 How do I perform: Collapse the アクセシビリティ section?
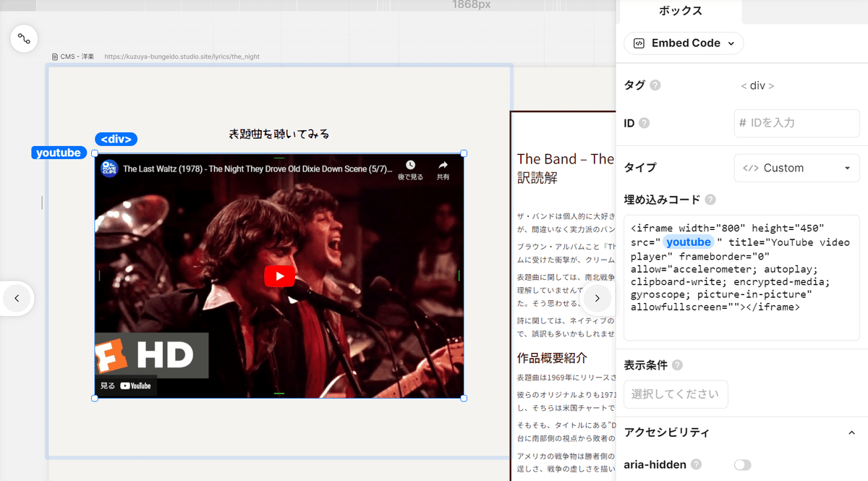tap(851, 433)
